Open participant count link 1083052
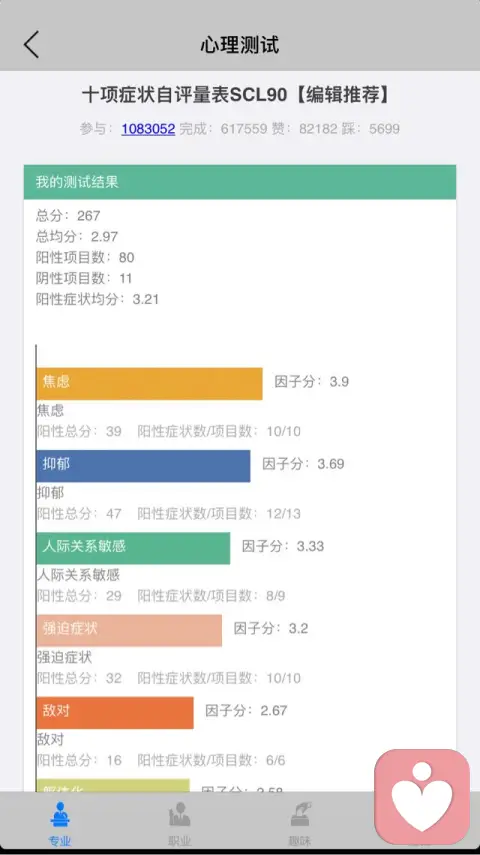Screen dimensions: 480x855 (x=148, y=129)
